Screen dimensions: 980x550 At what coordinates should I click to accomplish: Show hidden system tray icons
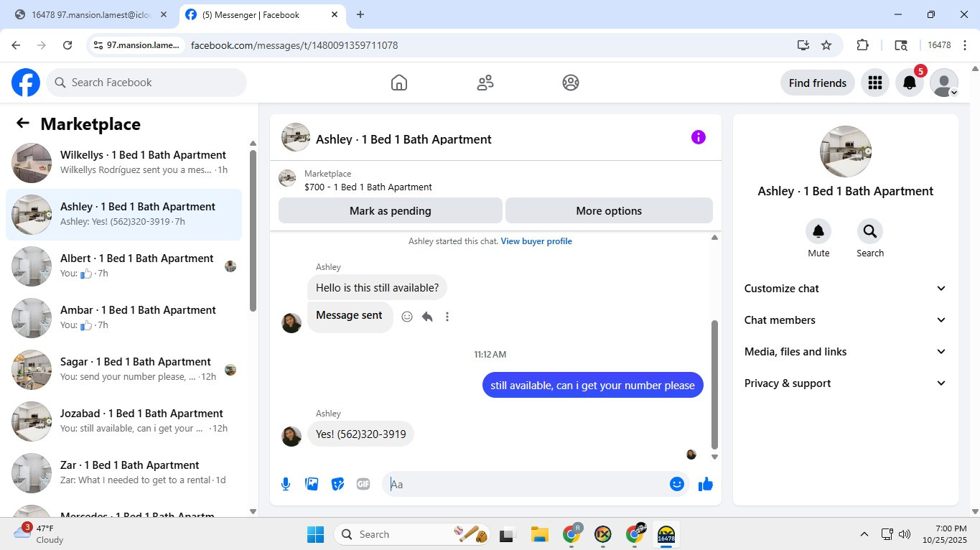click(x=864, y=534)
